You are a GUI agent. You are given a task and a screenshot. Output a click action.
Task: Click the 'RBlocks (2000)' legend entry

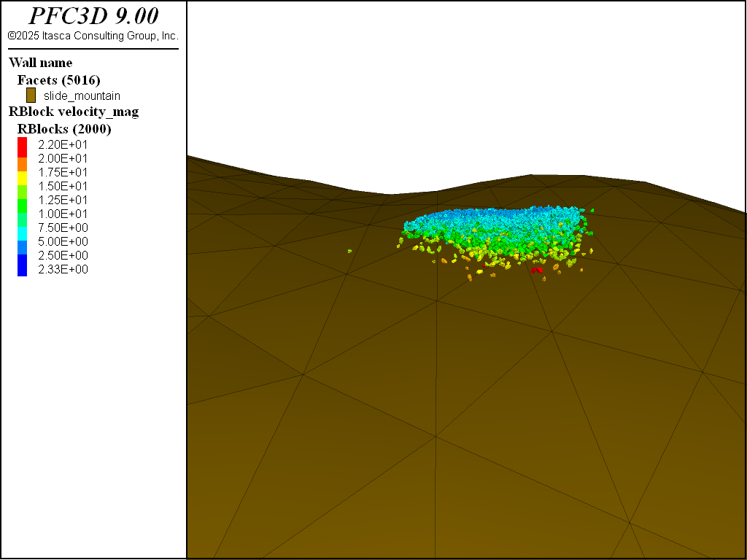[64, 129]
